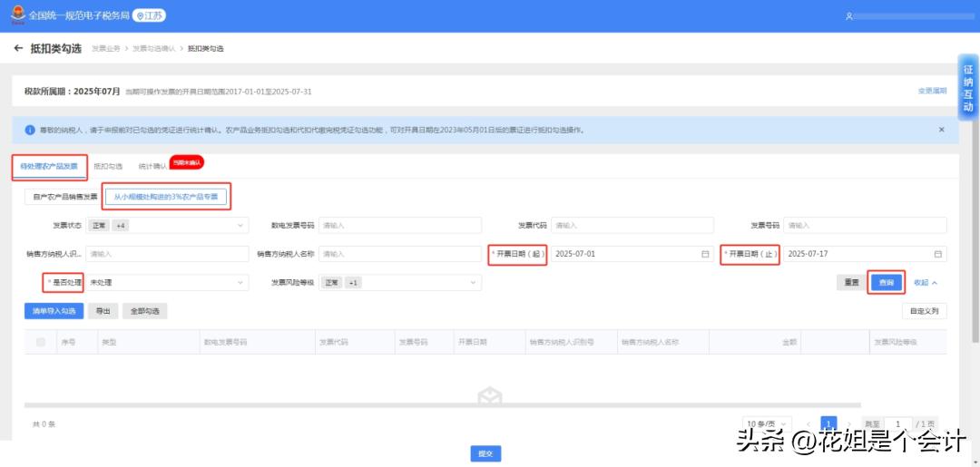Select 从小规模处购进的3%农产品专票 sub-tab
Image resolution: width=980 pixels, height=467 pixels.
(166, 197)
